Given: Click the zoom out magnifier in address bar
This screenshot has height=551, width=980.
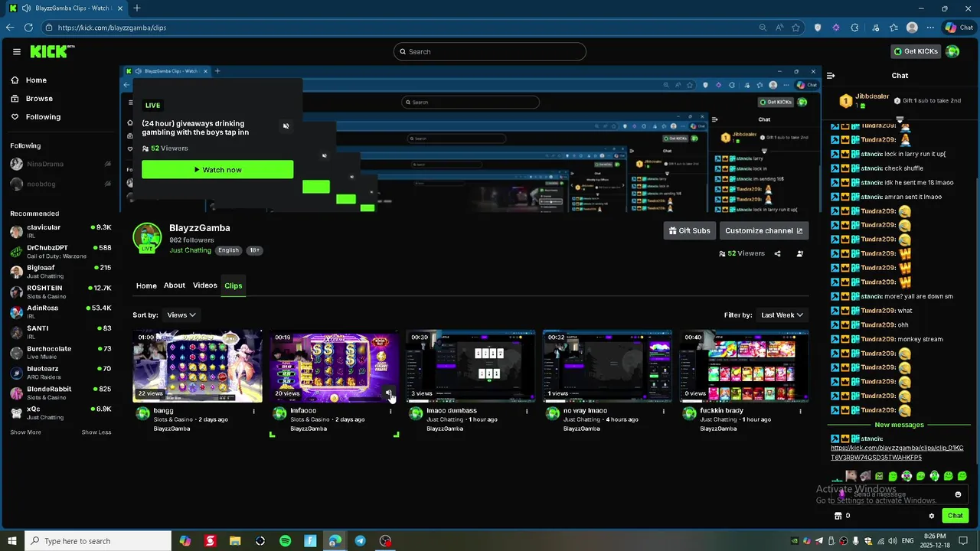Looking at the screenshot, I should (x=763, y=28).
